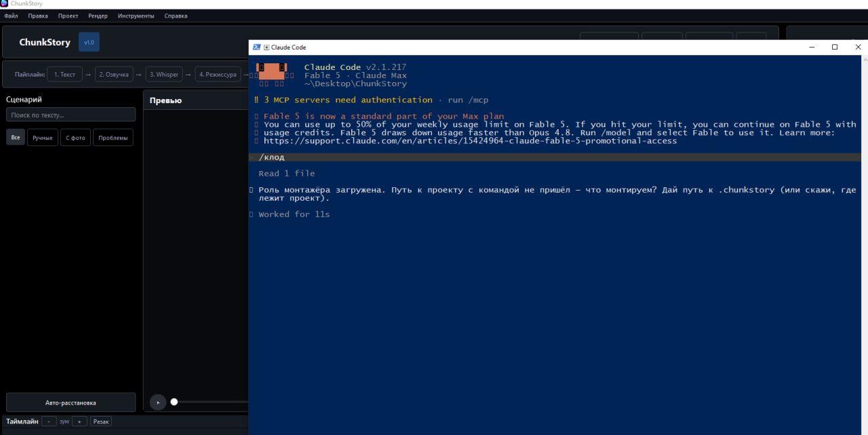Focus the Поиск по тексту search field
Screen dimensions: 868x435
[x=71, y=115]
